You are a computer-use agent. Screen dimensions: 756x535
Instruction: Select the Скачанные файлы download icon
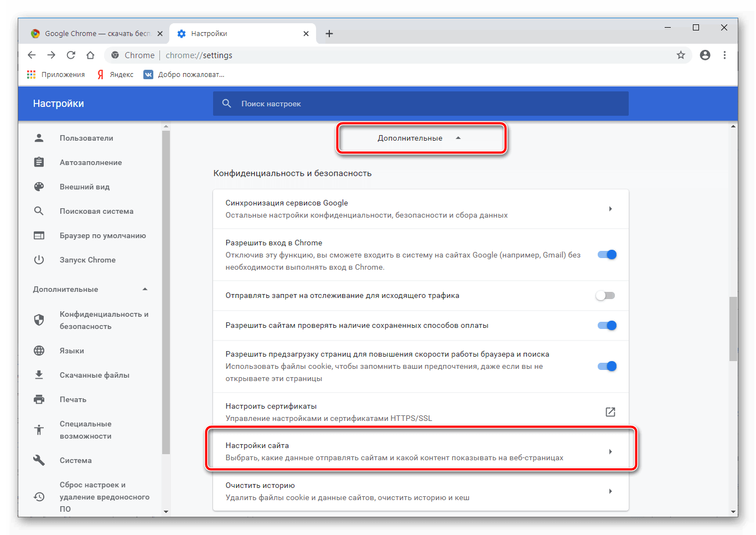click(x=39, y=375)
